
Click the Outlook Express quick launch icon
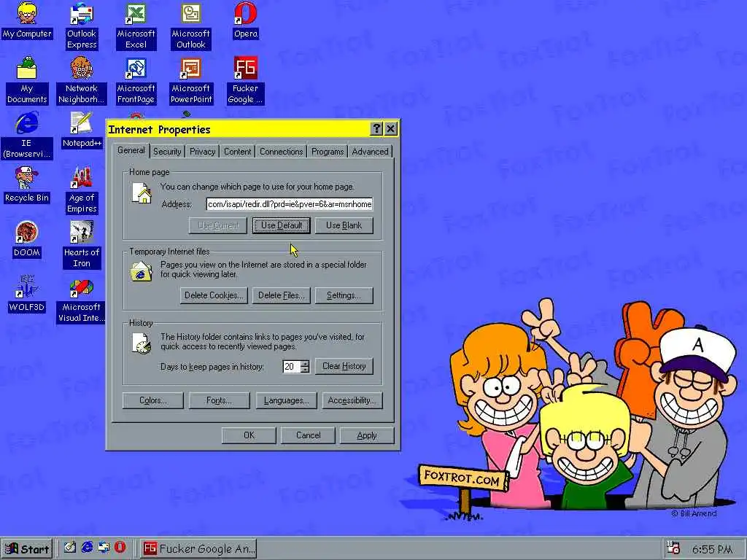pyautogui.click(x=103, y=548)
